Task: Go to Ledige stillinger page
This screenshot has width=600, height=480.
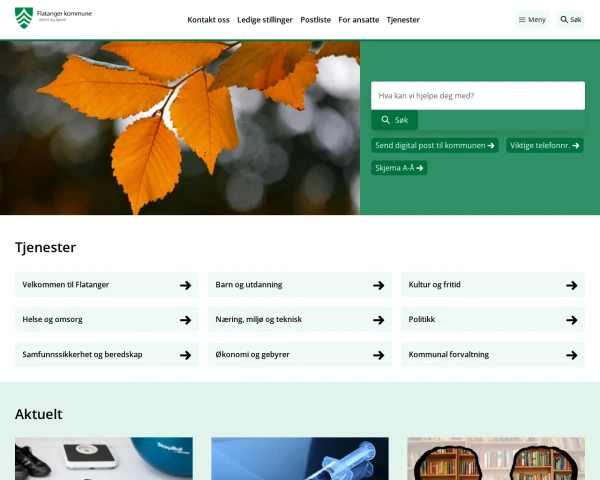Action: tap(265, 20)
